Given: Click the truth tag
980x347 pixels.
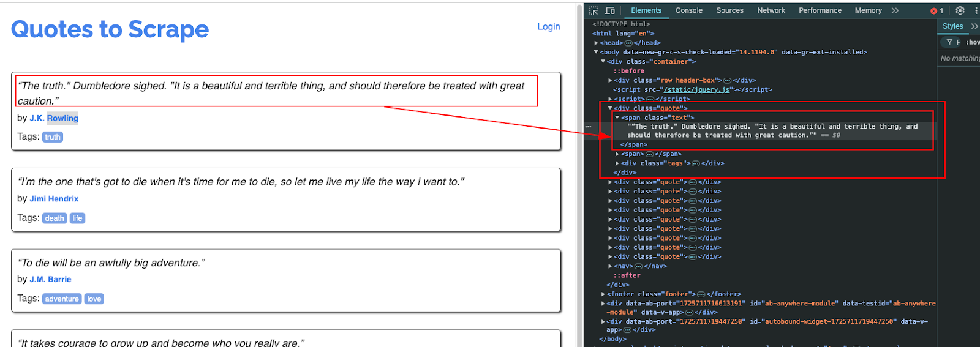Looking at the screenshot, I should 53,137.
